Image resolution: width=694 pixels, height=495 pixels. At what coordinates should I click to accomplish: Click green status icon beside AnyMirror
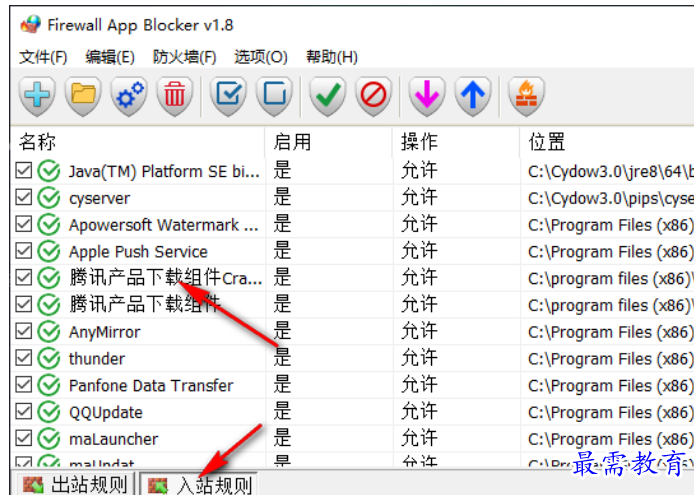(x=49, y=332)
